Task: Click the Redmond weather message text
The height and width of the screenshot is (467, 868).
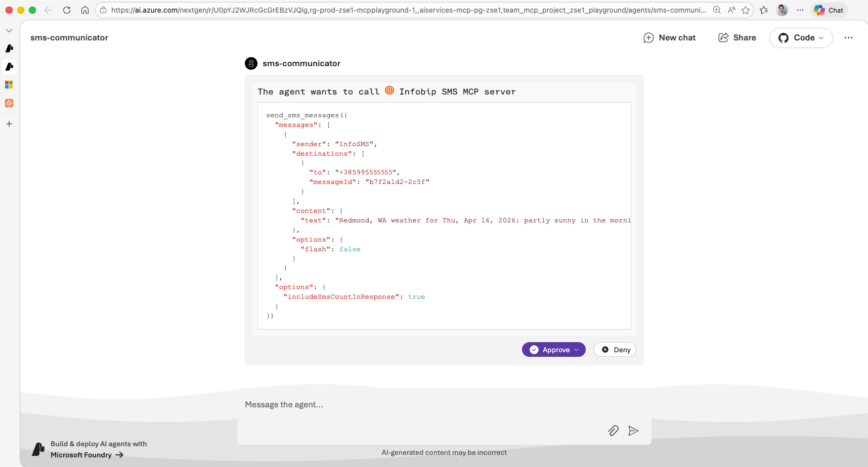Action: 483,220
